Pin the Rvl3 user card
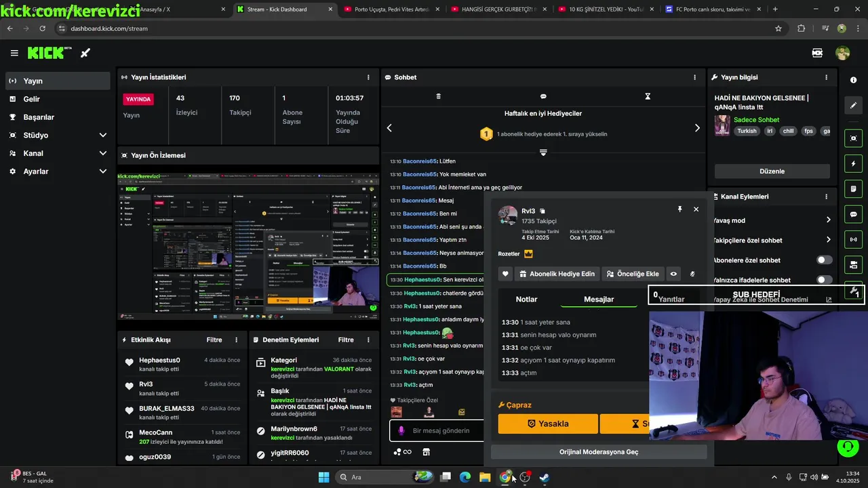Viewport: 868px width, 488px height. click(x=679, y=209)
